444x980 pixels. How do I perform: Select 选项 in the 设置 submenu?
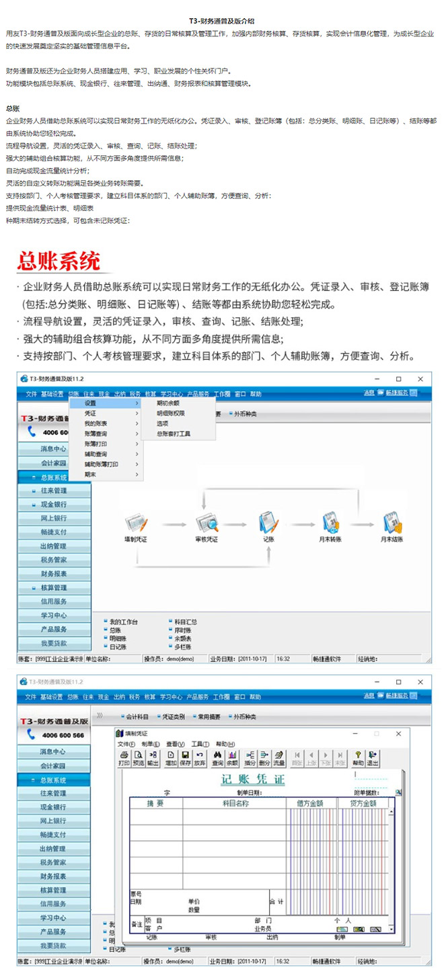[162, 423]
